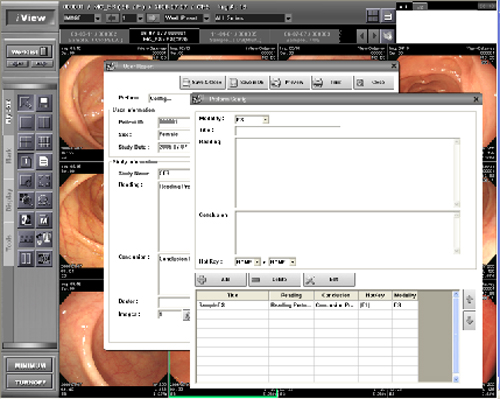Select the fourth series tab in strip
Viewport: 500px width, 399px height.
(305, 36)
